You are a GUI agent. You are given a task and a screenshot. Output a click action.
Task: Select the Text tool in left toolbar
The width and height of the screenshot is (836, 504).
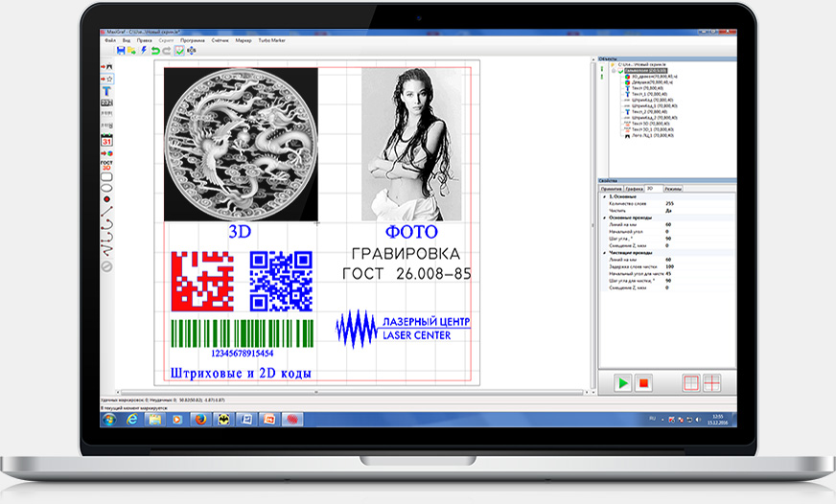106,91
